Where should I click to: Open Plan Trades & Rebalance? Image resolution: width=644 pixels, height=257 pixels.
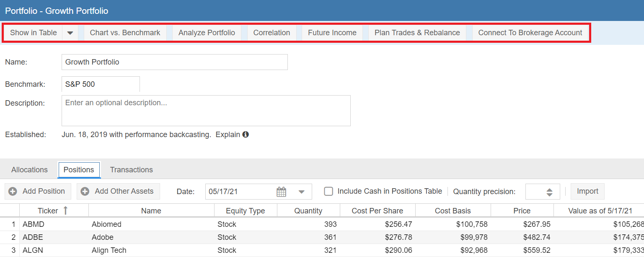pyautogui.click(x=417, y=33)
